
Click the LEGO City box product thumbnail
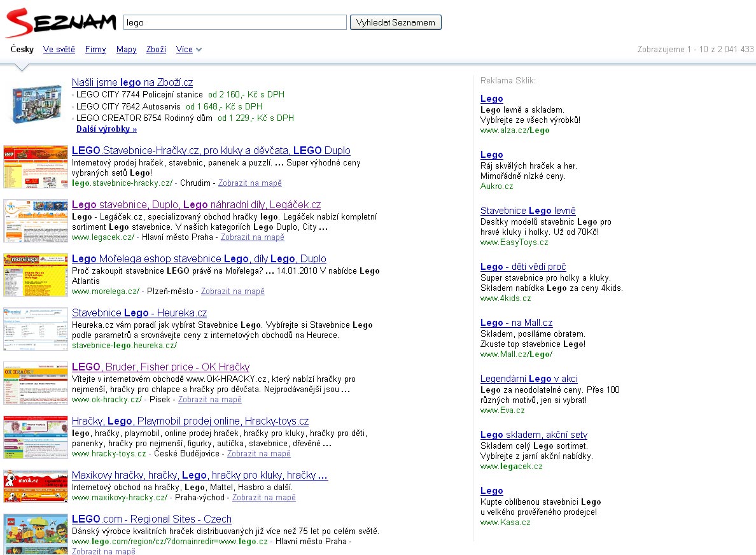37,104
